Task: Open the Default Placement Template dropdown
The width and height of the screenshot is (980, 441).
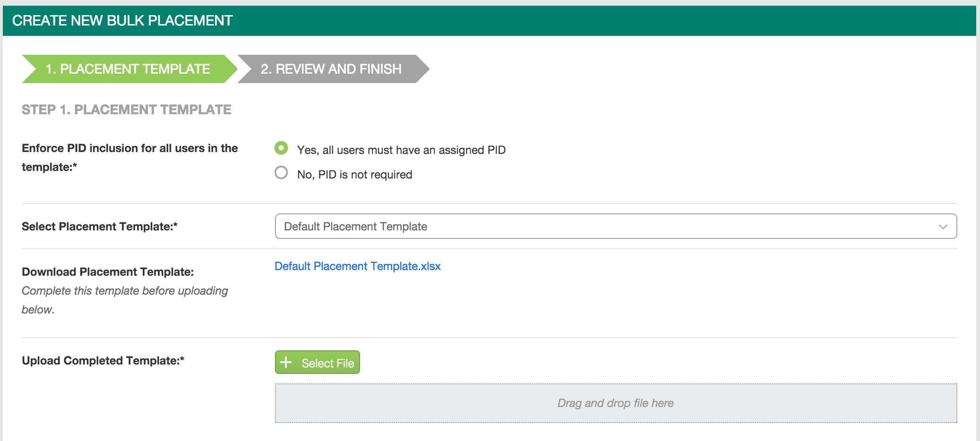Action: [615, 227]
